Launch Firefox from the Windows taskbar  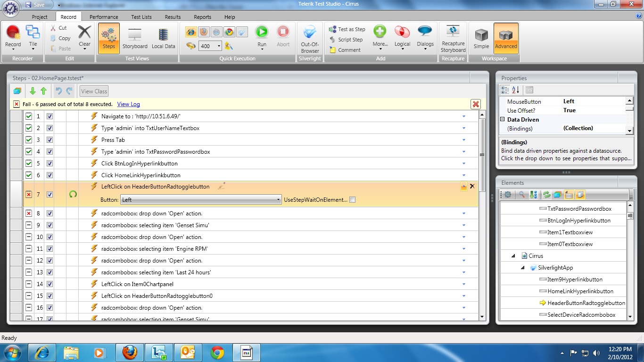click(130, 353)
